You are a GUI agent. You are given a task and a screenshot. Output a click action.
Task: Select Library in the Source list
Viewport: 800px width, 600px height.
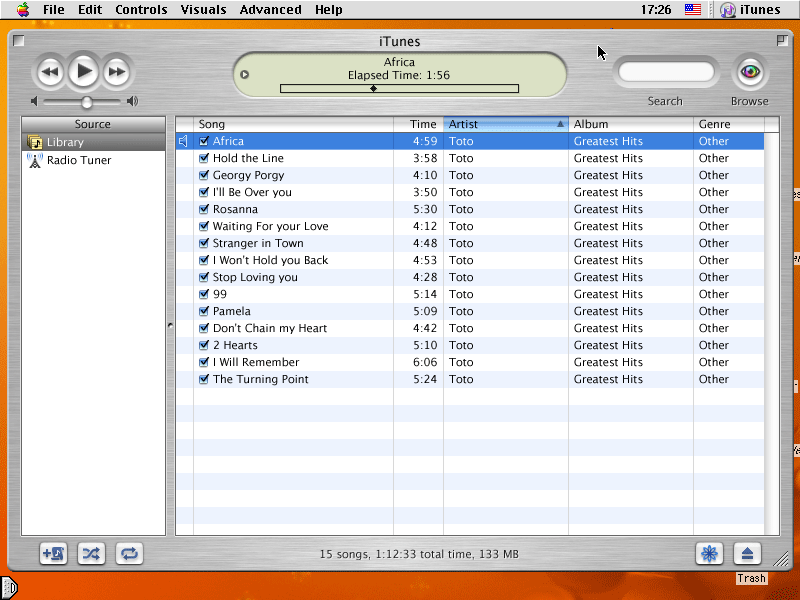93,142
